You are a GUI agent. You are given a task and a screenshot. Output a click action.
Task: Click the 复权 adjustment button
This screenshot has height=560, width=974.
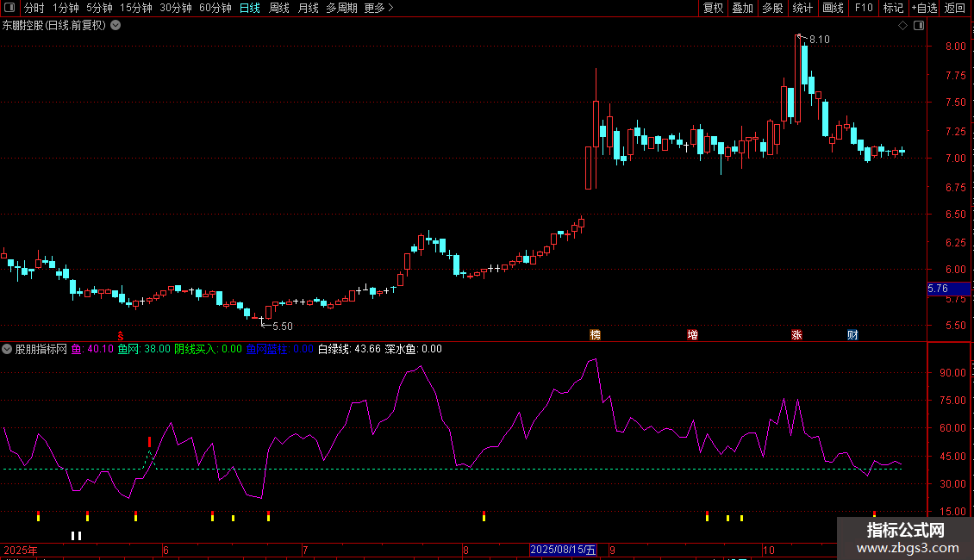tap(713, 8)
